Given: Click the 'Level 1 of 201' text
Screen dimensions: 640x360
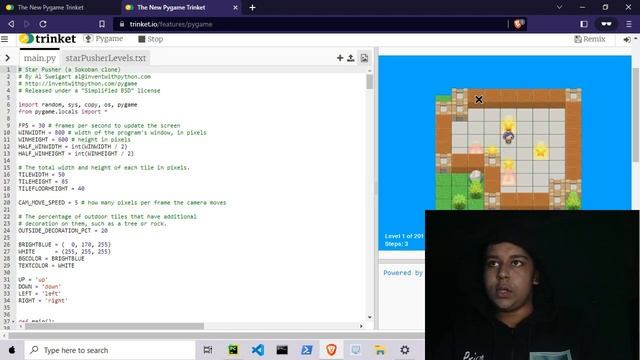Looking at the screenshot, I should click(x=404, y=236).
